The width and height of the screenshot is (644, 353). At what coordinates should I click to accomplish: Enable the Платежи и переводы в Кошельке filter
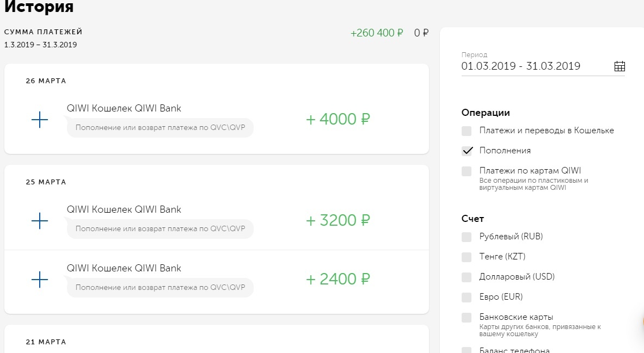tap(467, 131)
